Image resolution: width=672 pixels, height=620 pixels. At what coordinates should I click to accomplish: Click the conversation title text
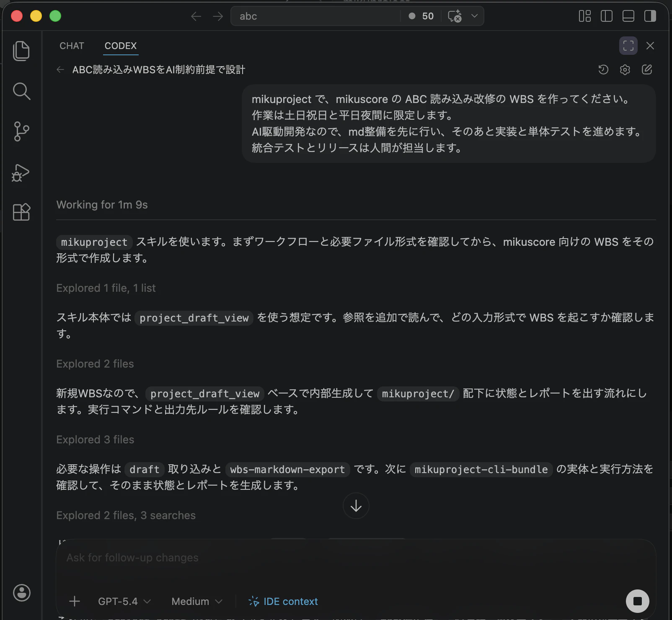tap(159, 69)
